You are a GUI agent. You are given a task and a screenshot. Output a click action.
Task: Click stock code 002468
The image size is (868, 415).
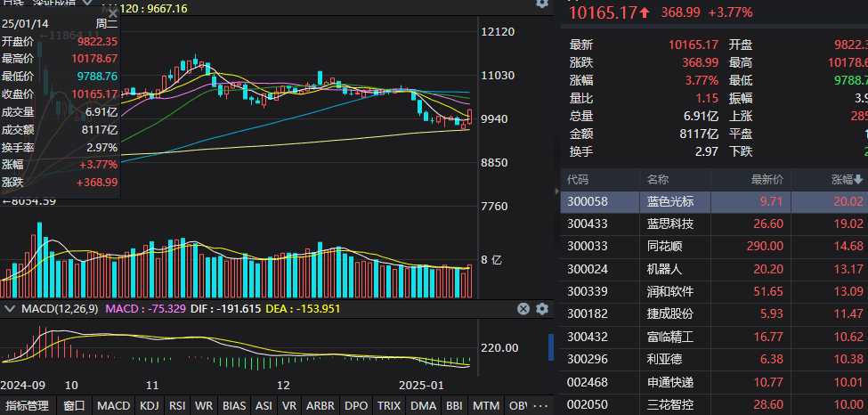588,382
